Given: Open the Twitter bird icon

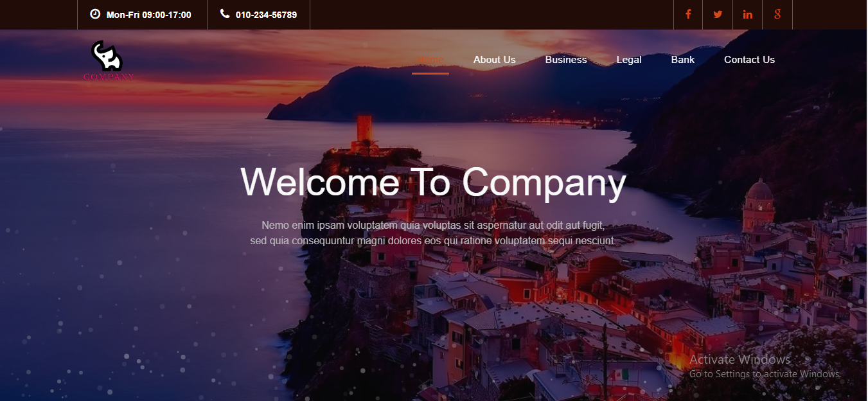Looking at the screenshot, I should click(x=718, y=14).
